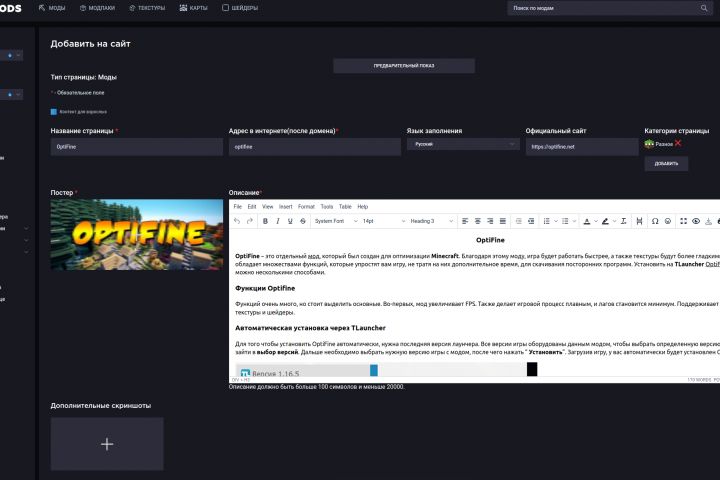Toggle underline formatting

(x=290, y=221)
